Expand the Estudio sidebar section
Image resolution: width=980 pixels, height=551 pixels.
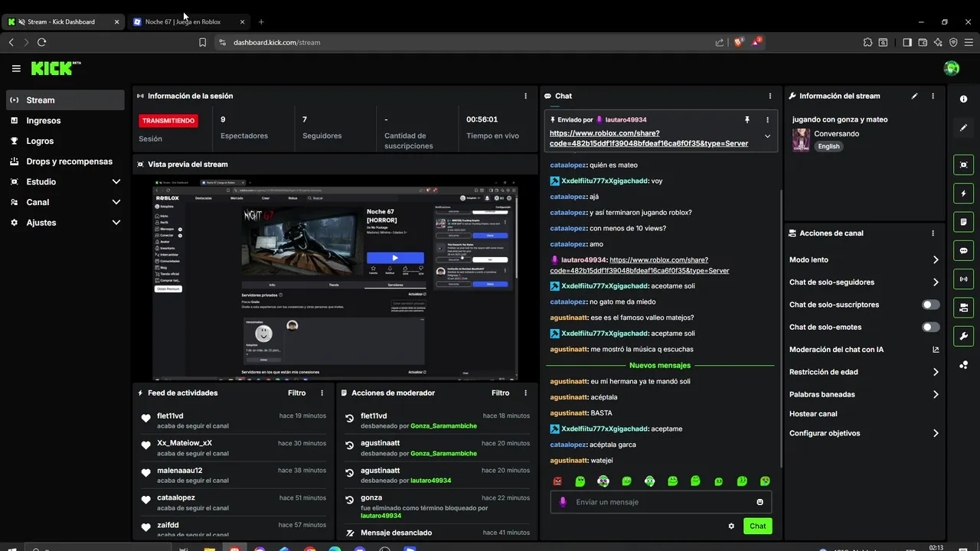tap(116, 182)
